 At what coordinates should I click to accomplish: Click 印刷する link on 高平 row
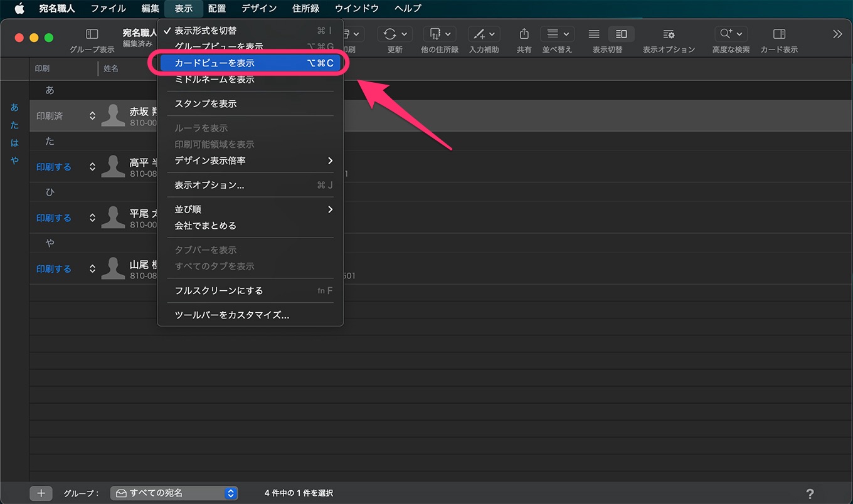click(x=54, y=167)
